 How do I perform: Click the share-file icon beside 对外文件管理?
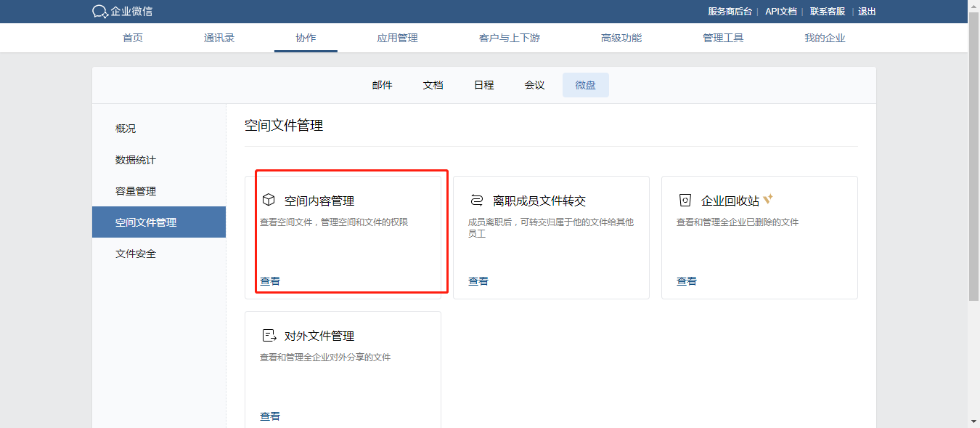tap(269, 336)
